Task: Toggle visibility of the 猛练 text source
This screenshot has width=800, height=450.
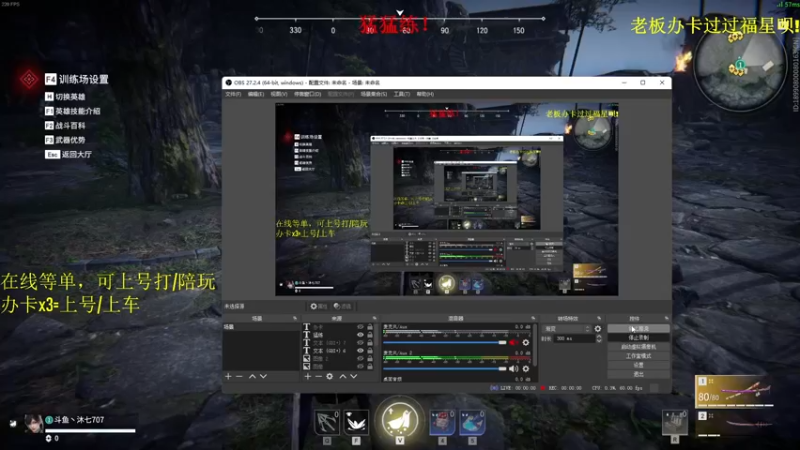Action: point(360,335)
